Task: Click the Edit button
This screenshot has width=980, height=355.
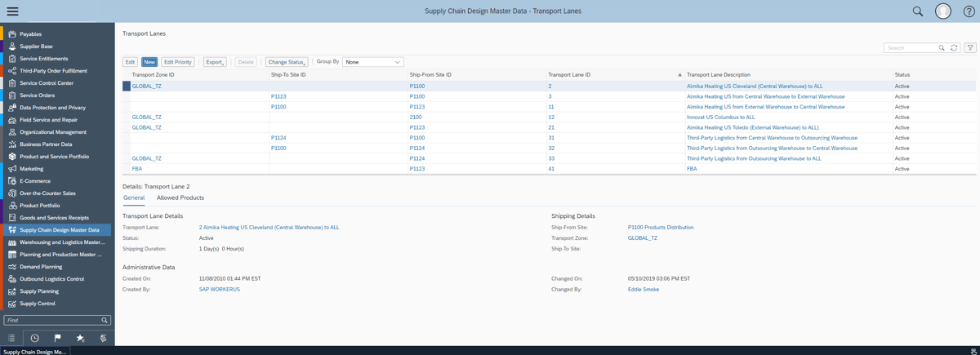Action: [130, 62]
